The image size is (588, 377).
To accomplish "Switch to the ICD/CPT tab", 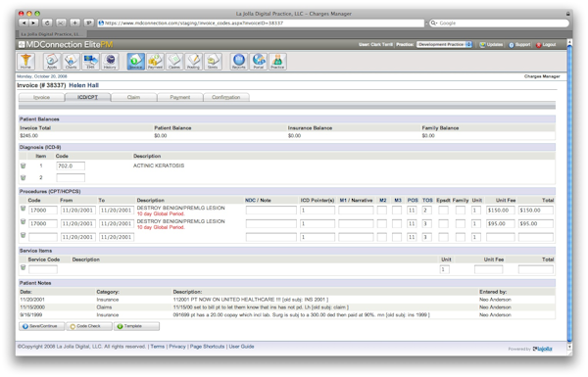I will (88, 98).
